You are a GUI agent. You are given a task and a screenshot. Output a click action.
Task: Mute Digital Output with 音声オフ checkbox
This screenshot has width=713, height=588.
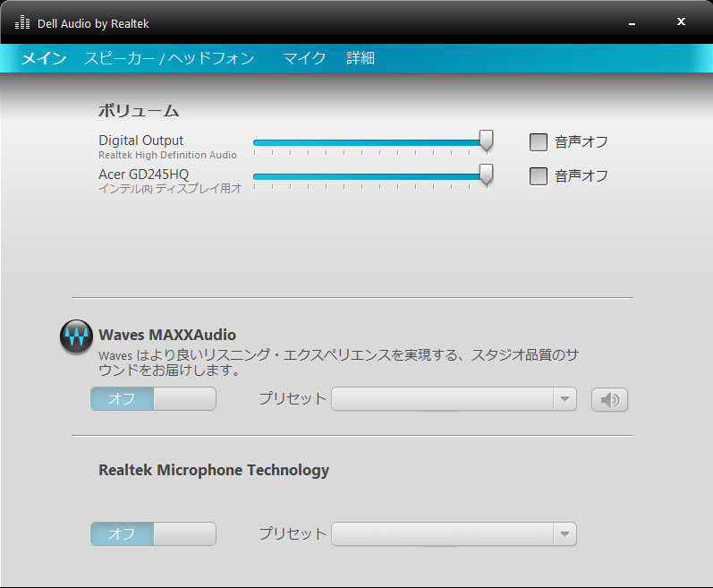coord(538,142)
